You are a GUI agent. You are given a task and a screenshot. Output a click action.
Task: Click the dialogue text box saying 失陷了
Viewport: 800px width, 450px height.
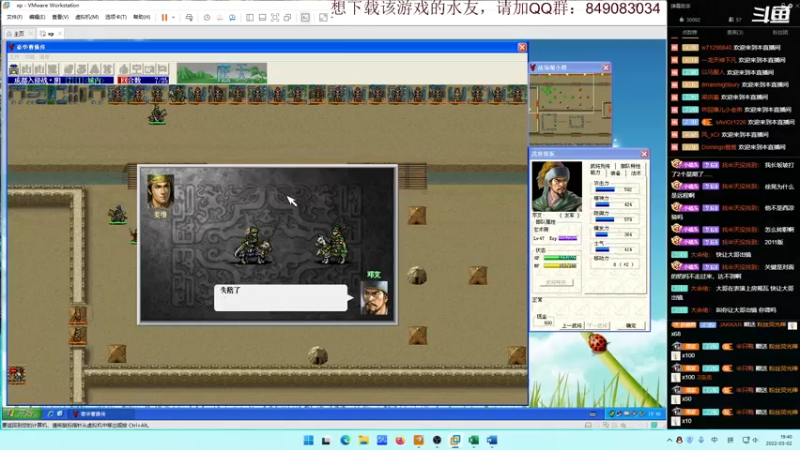281,297
